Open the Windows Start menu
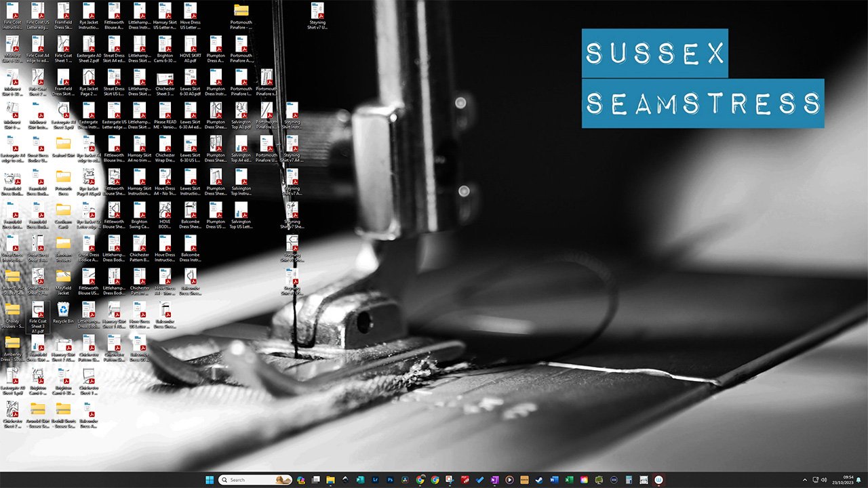Image resolution: width=868 pixels, height=488 pixels. tap(210, 480)
